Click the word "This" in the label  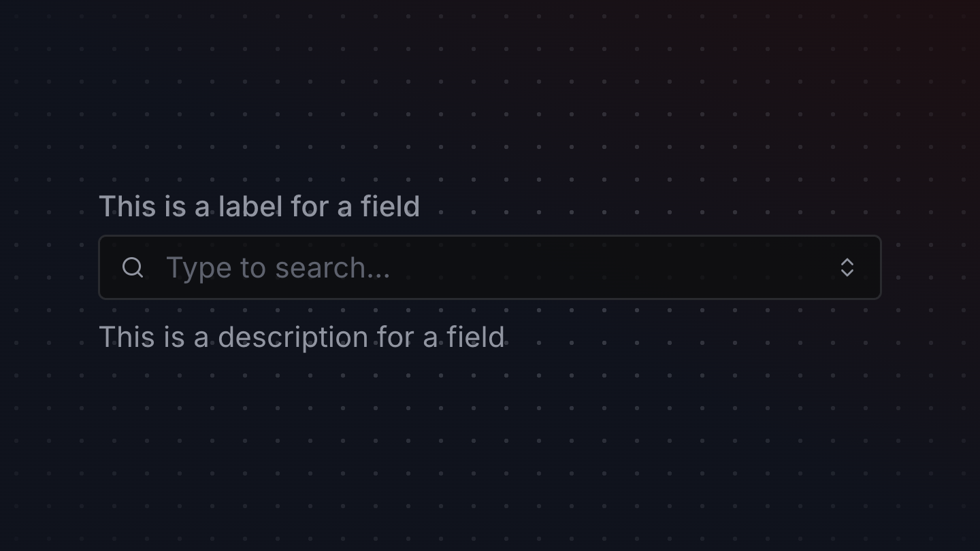[x=127, y=206]
